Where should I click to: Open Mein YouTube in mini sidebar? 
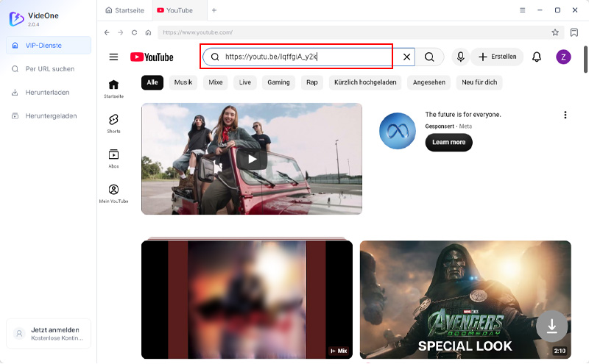113,193
